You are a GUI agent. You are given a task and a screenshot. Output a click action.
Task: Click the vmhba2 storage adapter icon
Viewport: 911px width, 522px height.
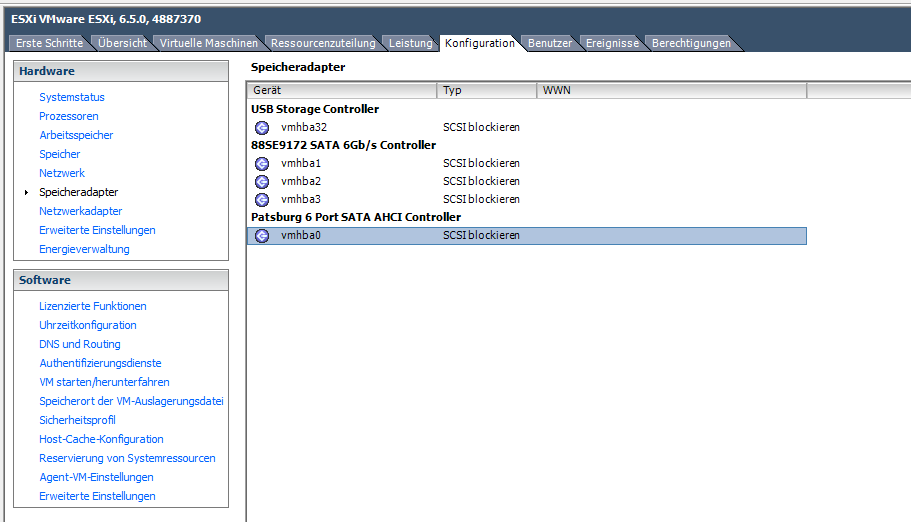(x=262, y=181)
